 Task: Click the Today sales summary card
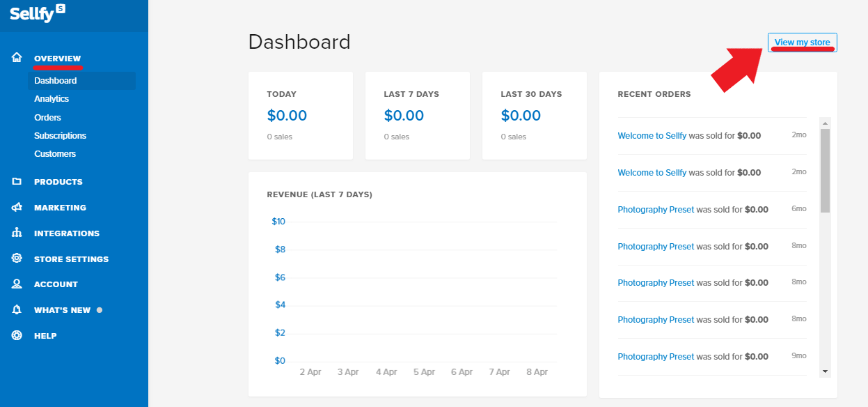coord(301,115)
